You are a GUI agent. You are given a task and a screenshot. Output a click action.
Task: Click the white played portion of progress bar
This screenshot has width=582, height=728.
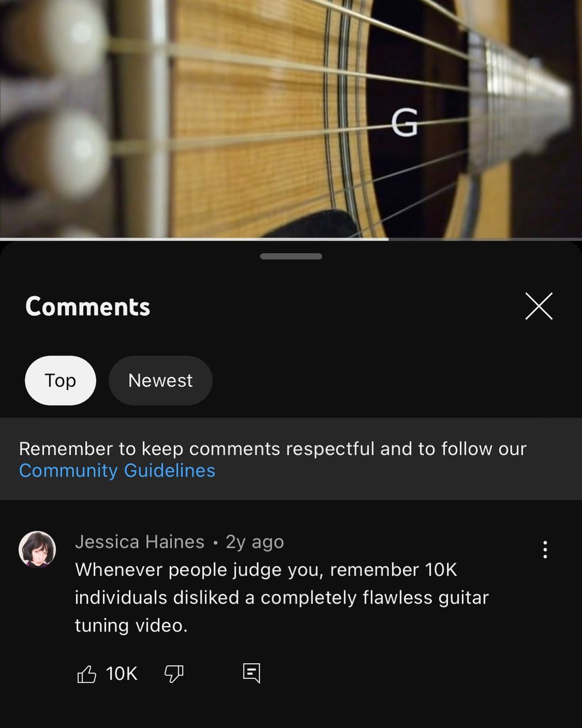(194, 238)
